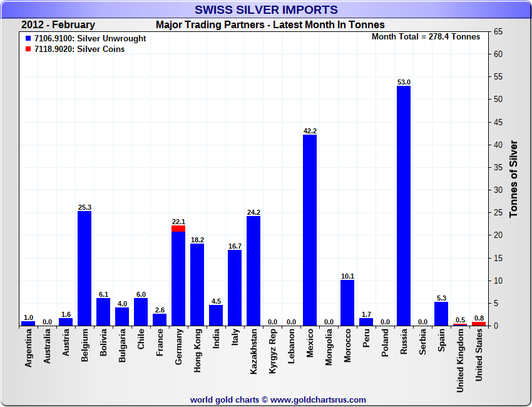Screen dimensions: 532x407
Task: Click the '2012 - February' date label
Action: [58, 25]
